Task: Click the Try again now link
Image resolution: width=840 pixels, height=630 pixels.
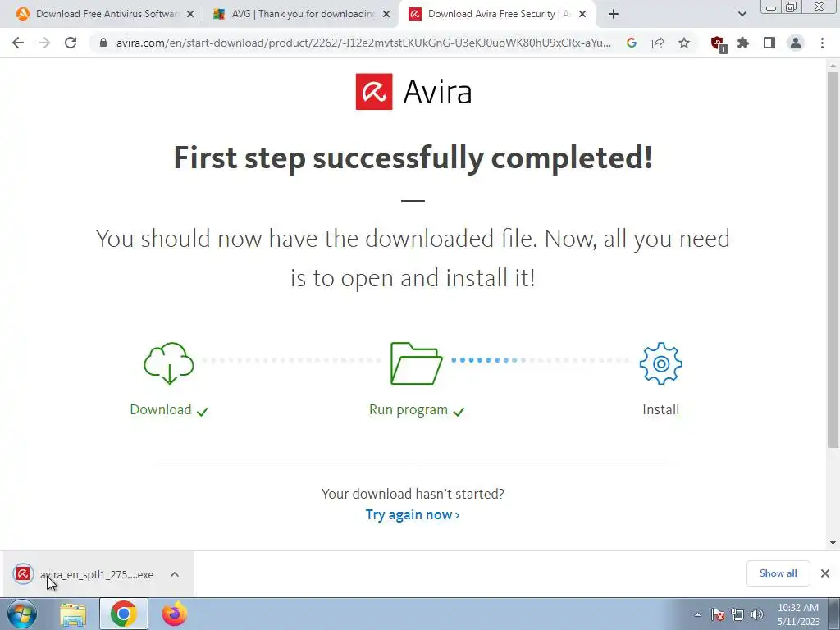Action: [x=413, y=515]
